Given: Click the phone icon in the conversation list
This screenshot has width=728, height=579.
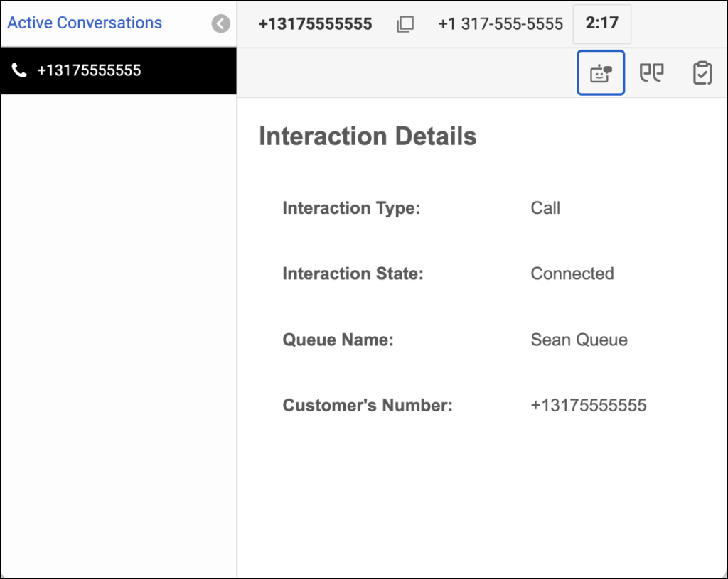Looking at the screenshot, I should pyautogui.click(x=19, y=70).
